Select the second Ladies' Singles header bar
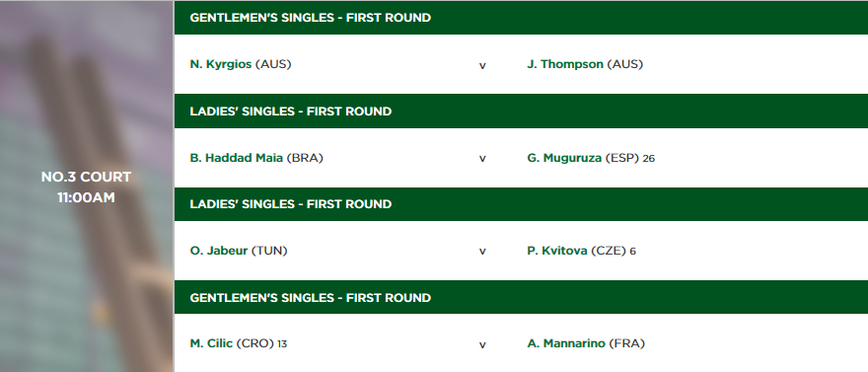868x372 pixels. tap(521, 204)
